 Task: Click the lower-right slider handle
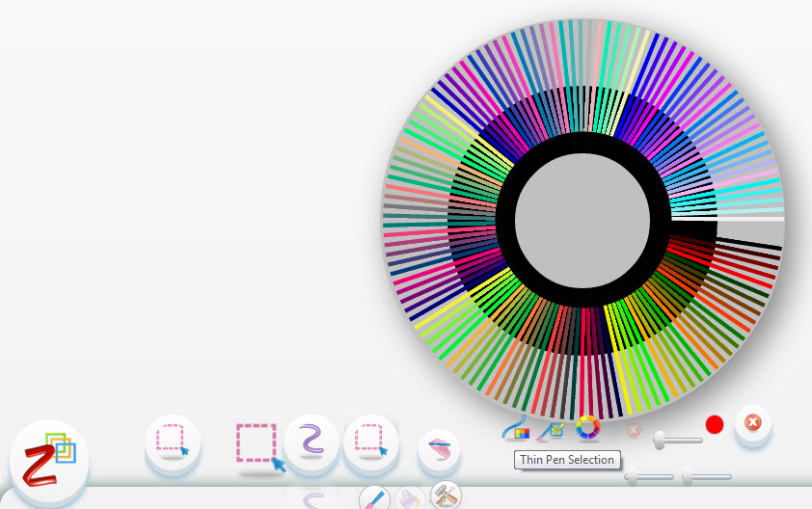(x=687, y=476)
